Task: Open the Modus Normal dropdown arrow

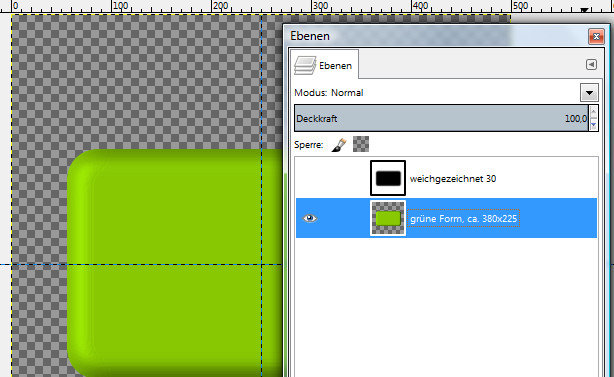Action: pyautogui.click(x=589, y=93)
